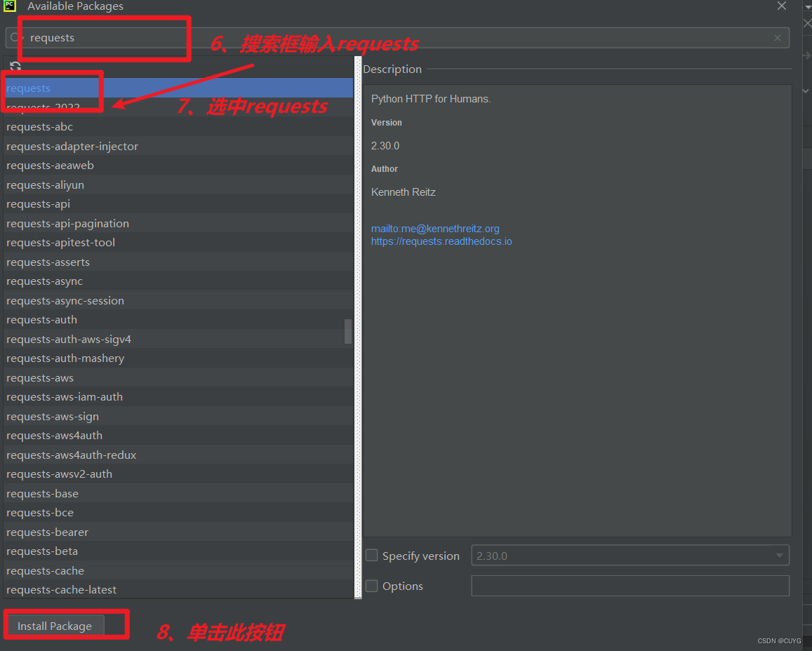Select requests-aws-iam-auth package
The height and width of the screenshot is (651, 812).
(x=179, y=397)
